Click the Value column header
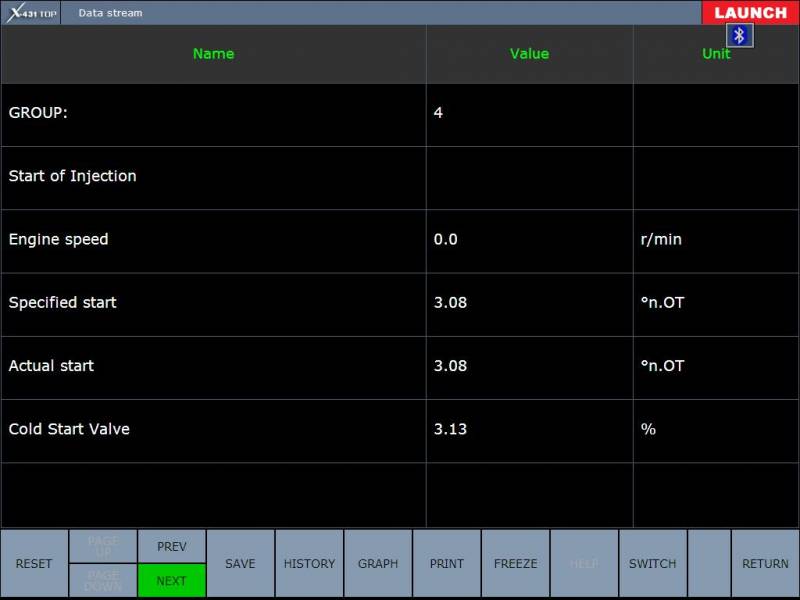 click(x=529, y=54)
